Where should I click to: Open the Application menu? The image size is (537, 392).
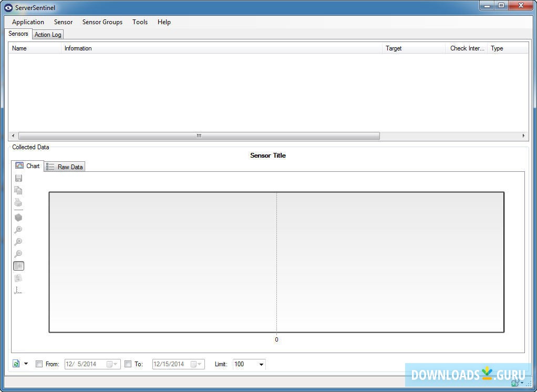28,22
